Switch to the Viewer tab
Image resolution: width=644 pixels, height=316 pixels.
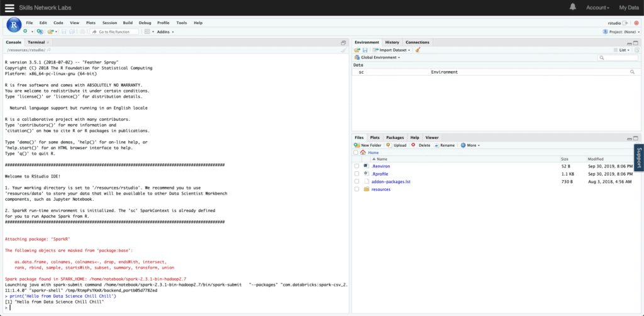click(431, 138)
